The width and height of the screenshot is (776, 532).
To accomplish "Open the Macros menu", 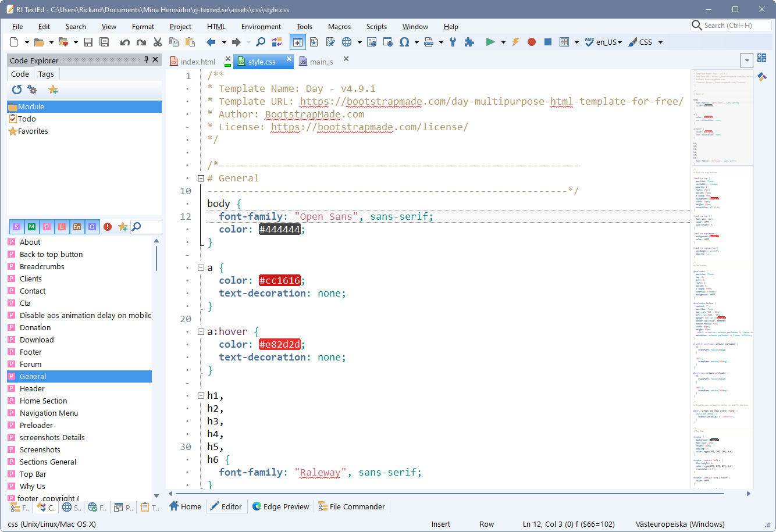I will [x=339, y=27].
